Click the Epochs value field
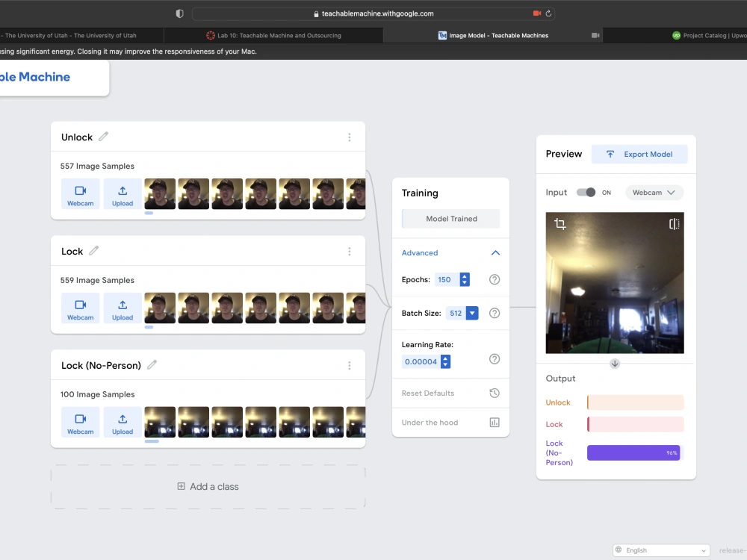The height and width of the screenshot is (560, 747). [x=447, y=279]
